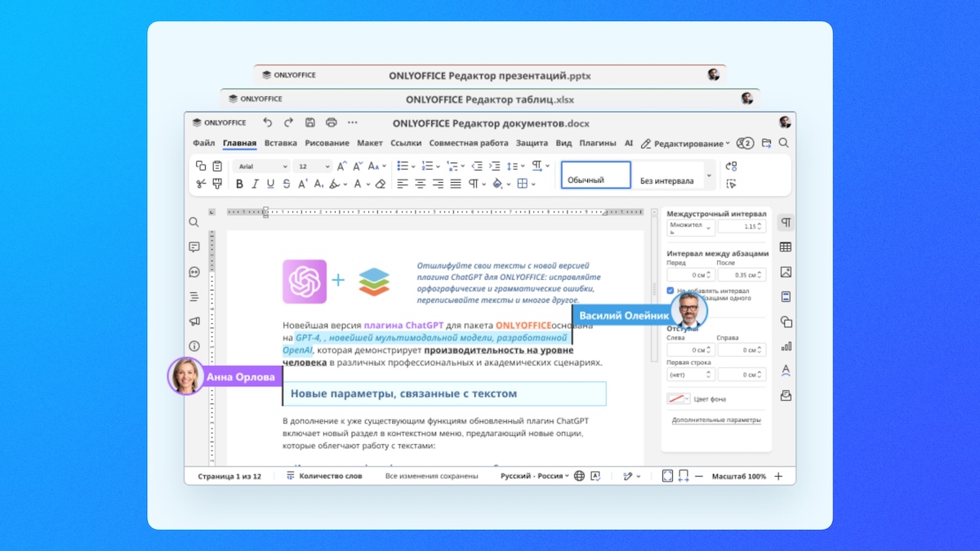Open the Arial font name dropdown
This screenshot has width=980, height=551.
(x=262, y=166)
